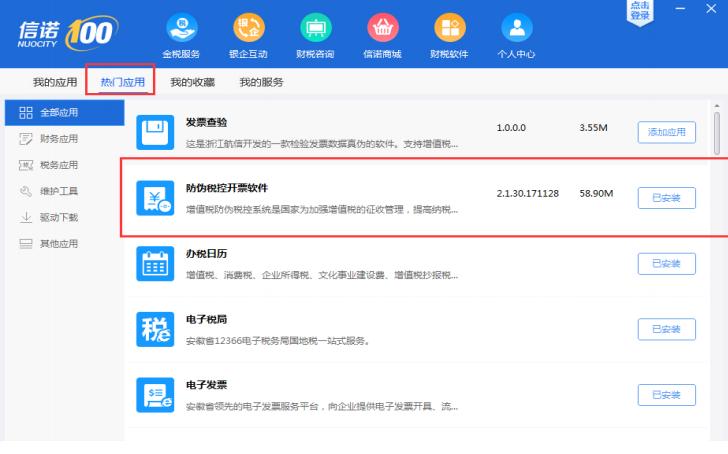728x454 pixels.
Task: Open the 个人中心 user icon
Action: [x=517, y=28]
